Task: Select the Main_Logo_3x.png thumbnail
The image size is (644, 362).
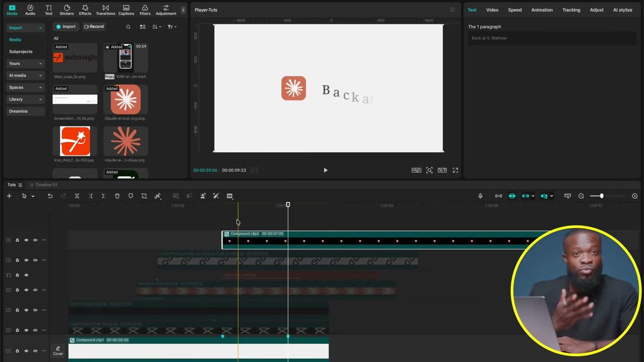Action: click(75, 57)
